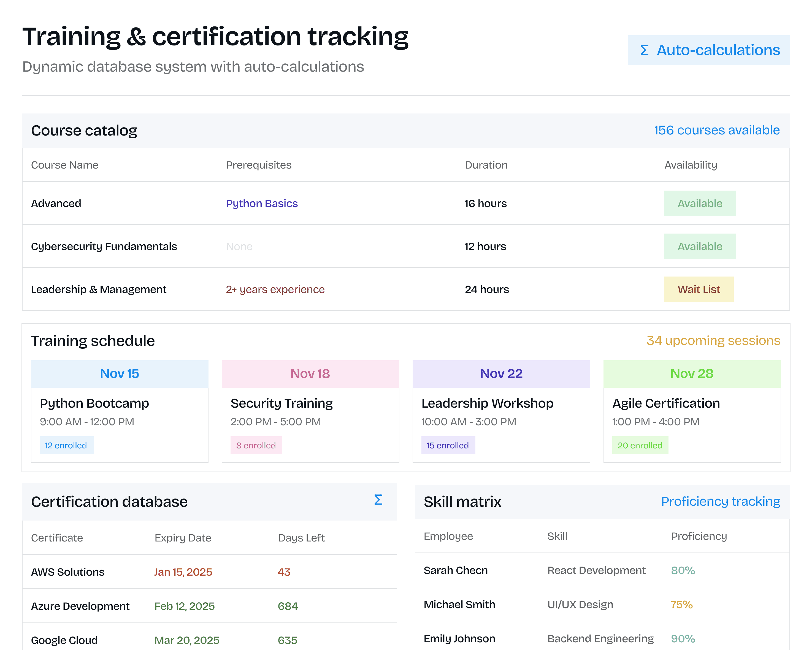Click the Proficiency tracking link
812x650 pixels.
click(720, 501)
